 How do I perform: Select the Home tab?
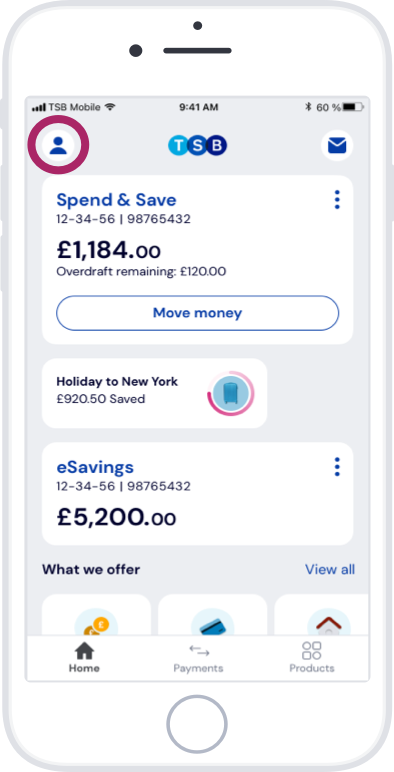(x=84, y=658)
